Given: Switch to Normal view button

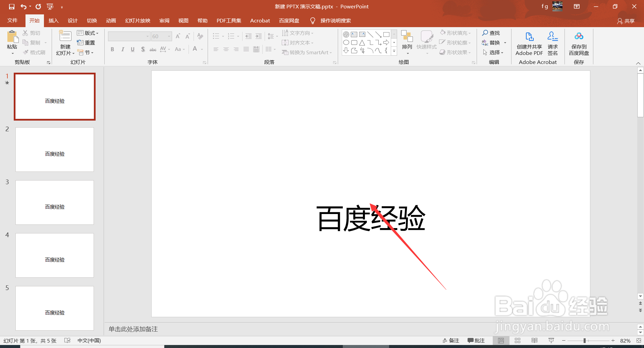Looking at the screenshot, I should [501, 341].
